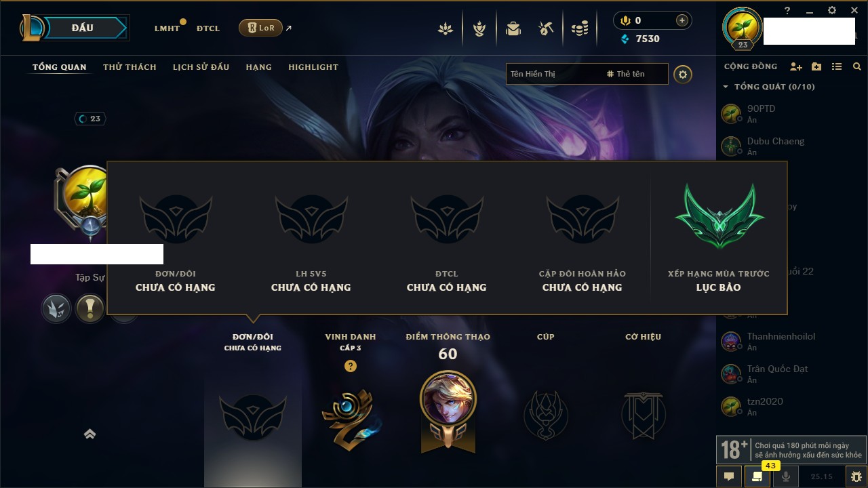868x488 pixels.
Task: Switch to the Lịch Sử Đấu tab
Action: [201, 67]
